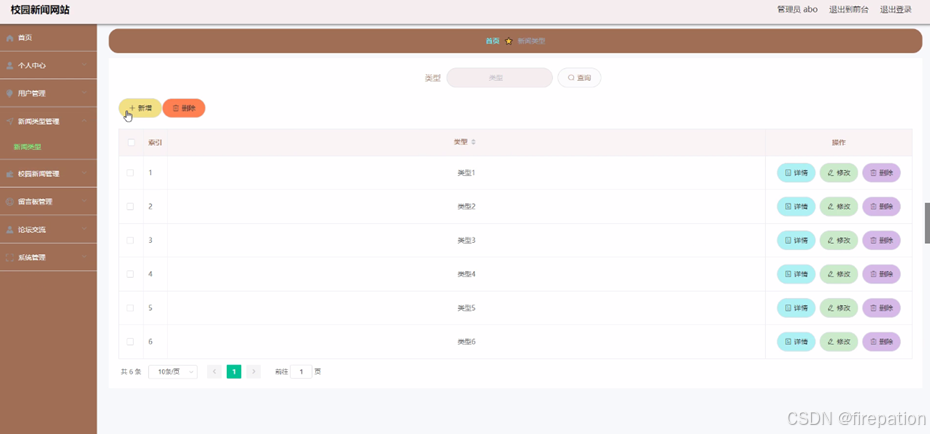Image resolution: width=930 pixels, height=434 pixels.
Task: Check the checkbox for row 类型3
Action: coord(130,240)
